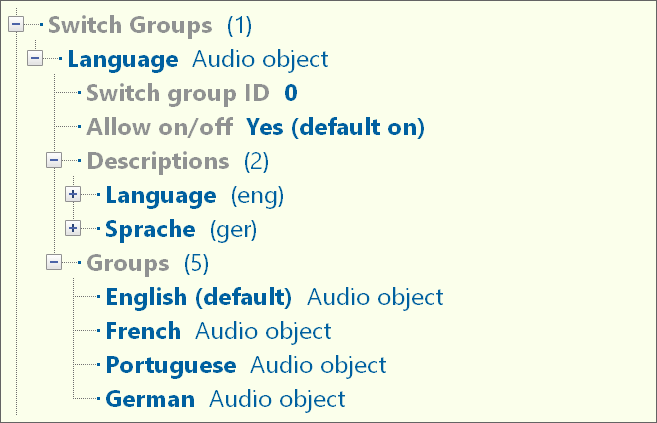Click the Allow on/off label
657x423 pixels.
160,127
